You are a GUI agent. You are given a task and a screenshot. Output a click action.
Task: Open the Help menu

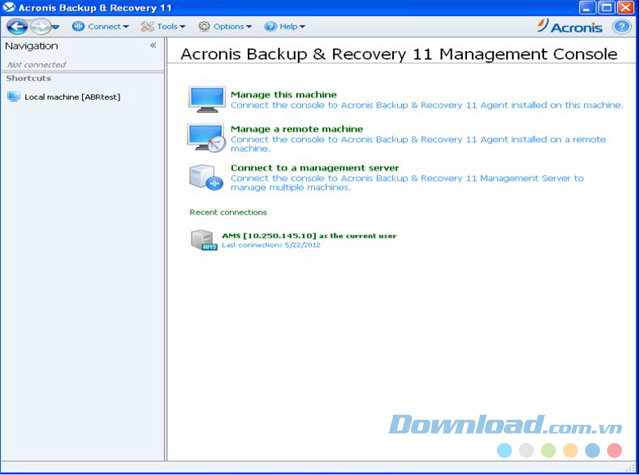284,27
